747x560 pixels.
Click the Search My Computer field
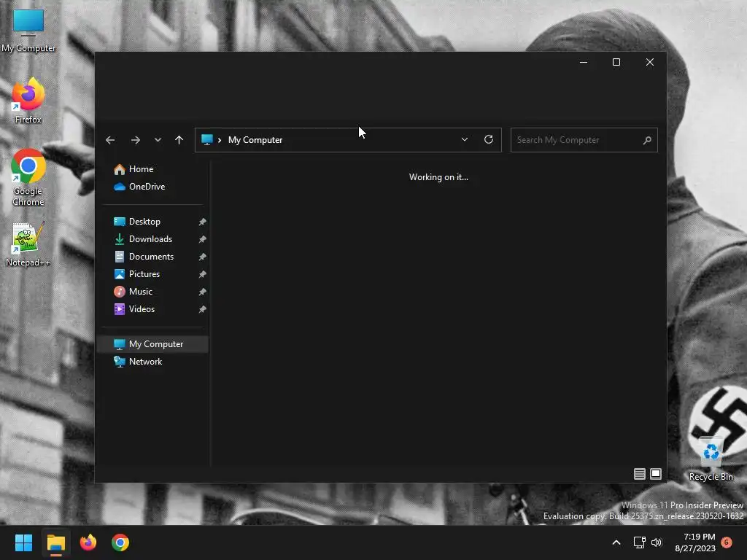584,140
